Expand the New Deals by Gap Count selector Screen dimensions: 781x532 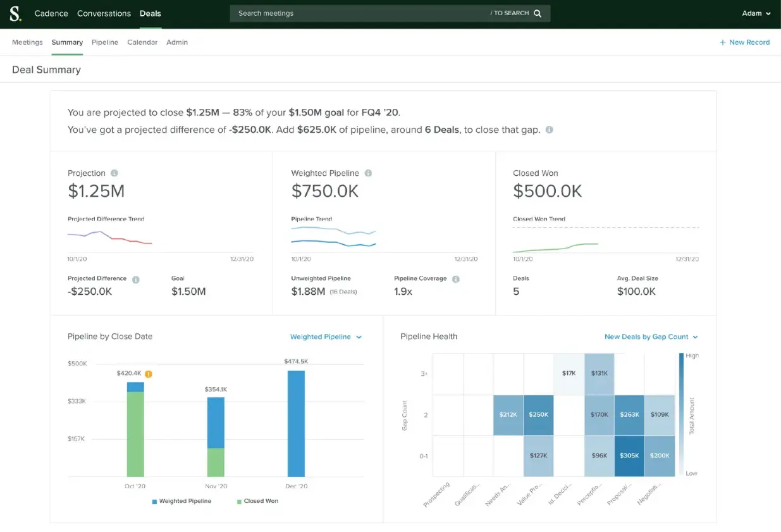click(x=651, y=337)
